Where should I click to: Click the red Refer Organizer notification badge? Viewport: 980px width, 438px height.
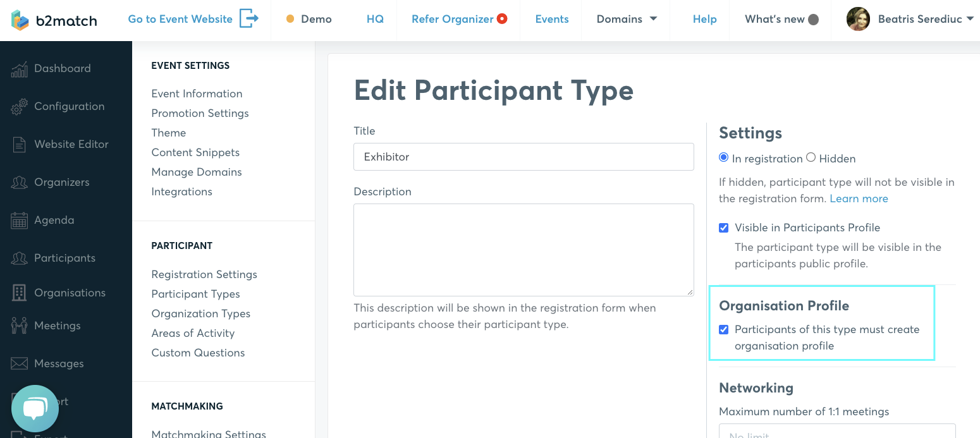pyautogui.click(x=502, y=19)
